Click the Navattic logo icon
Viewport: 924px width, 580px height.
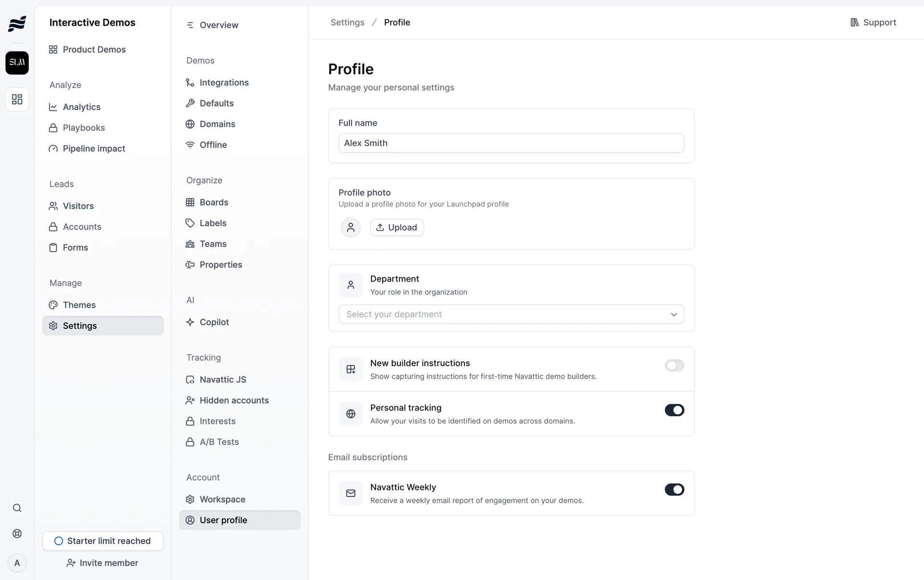click(x=17, y=23)
